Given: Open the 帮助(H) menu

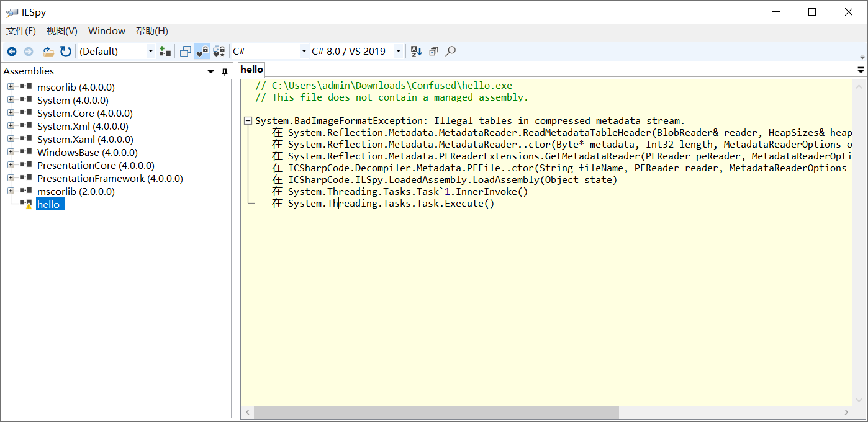Looking at the screenshot, I should pos(152,31).
